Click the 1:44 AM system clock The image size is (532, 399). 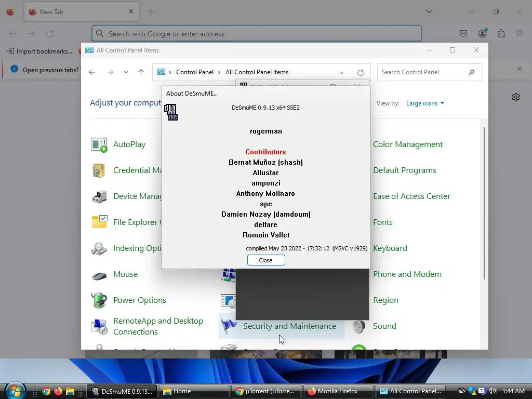point(514,391)
